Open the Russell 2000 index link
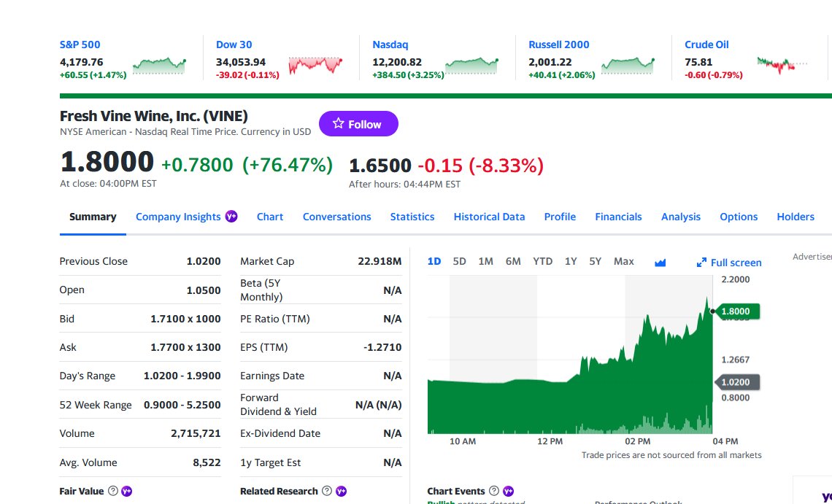This screenshot has width=832, height=504. (x=559, y=44)
